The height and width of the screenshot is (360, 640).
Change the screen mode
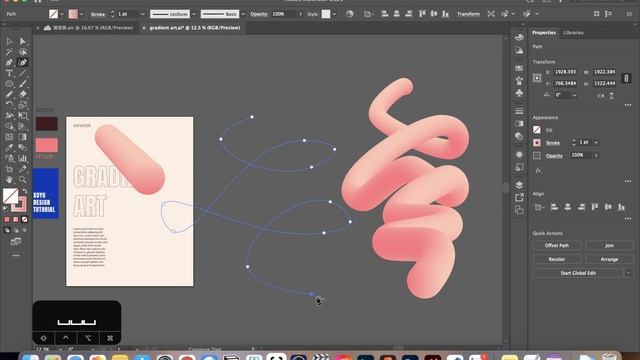click(16, 242)
